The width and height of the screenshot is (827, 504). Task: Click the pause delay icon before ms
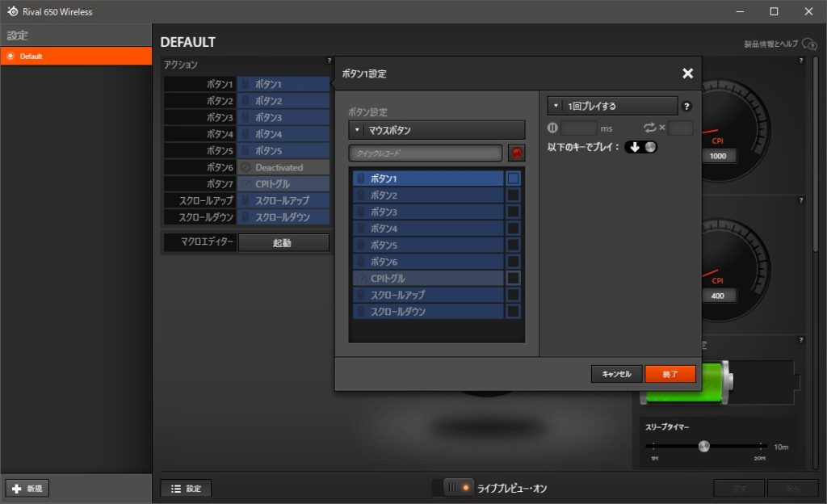coord(552,128)
